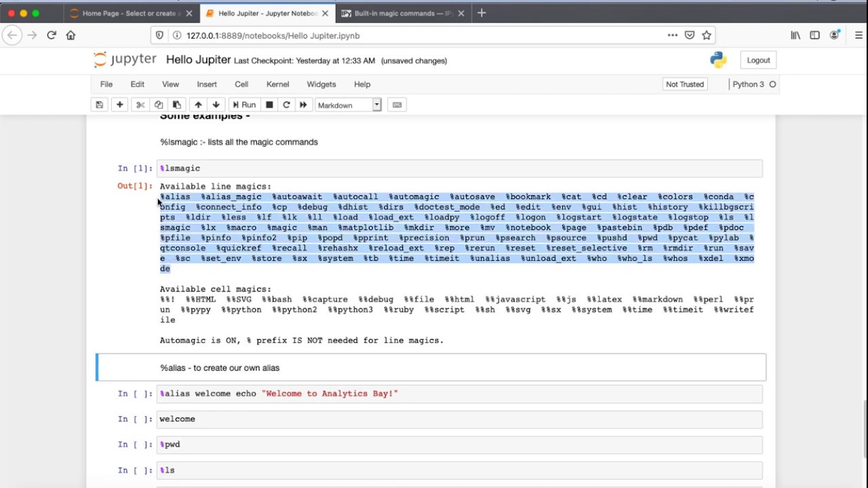Close the Home Page browser tab
868x488 pixels.
pos(189,13)
